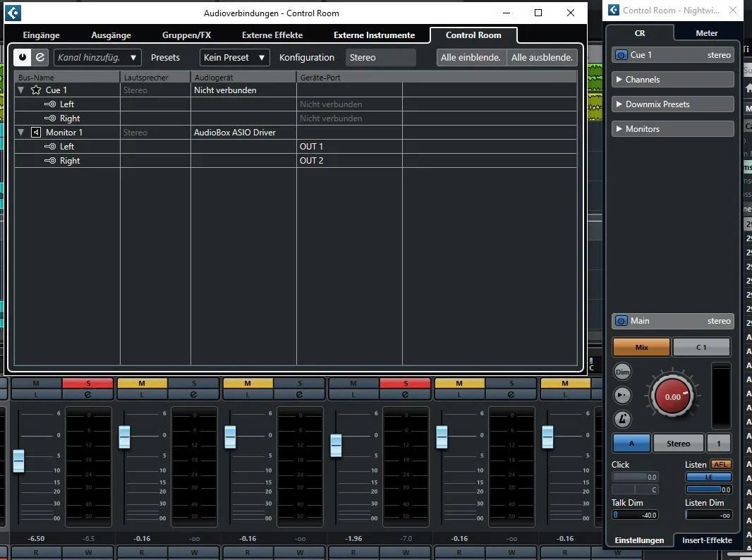Click Cue 1's 'Nicht verbunden' Audiogerät cell
752x560 pixels.
243,90
